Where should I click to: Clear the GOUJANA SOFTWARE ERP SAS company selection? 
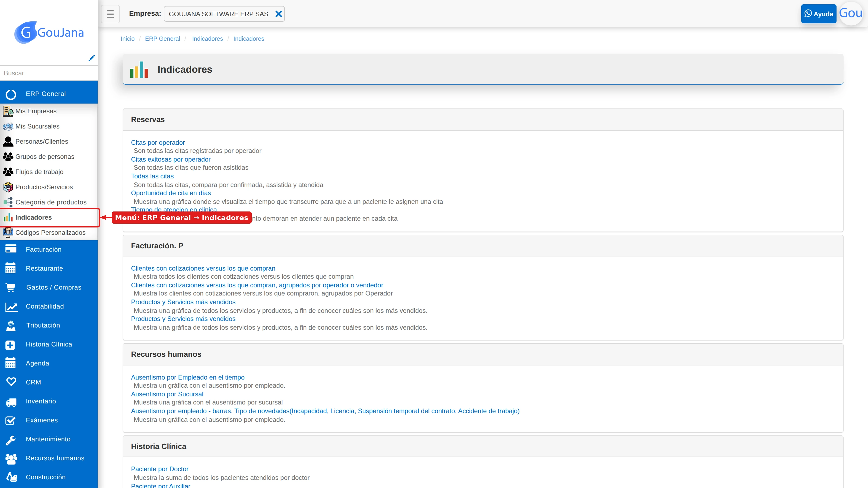279,14
